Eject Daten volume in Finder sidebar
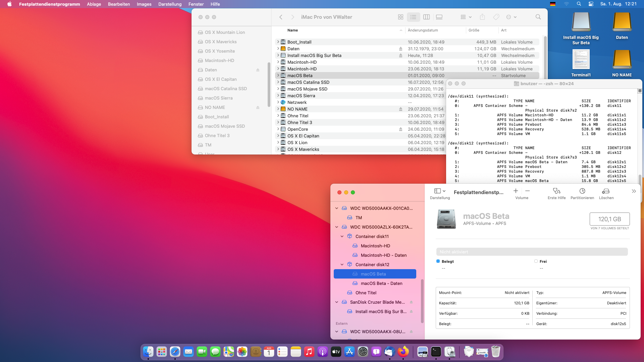The width and height of the screenshot is (644, 362). tap(258, 70)
